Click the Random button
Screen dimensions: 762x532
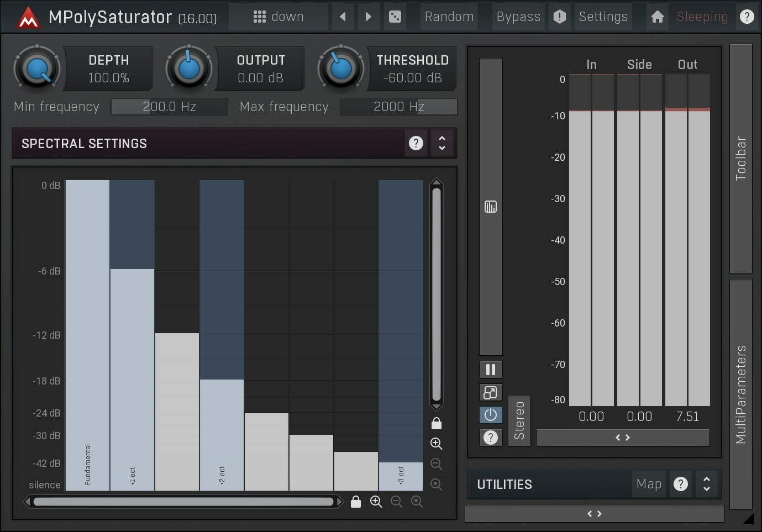449,17
